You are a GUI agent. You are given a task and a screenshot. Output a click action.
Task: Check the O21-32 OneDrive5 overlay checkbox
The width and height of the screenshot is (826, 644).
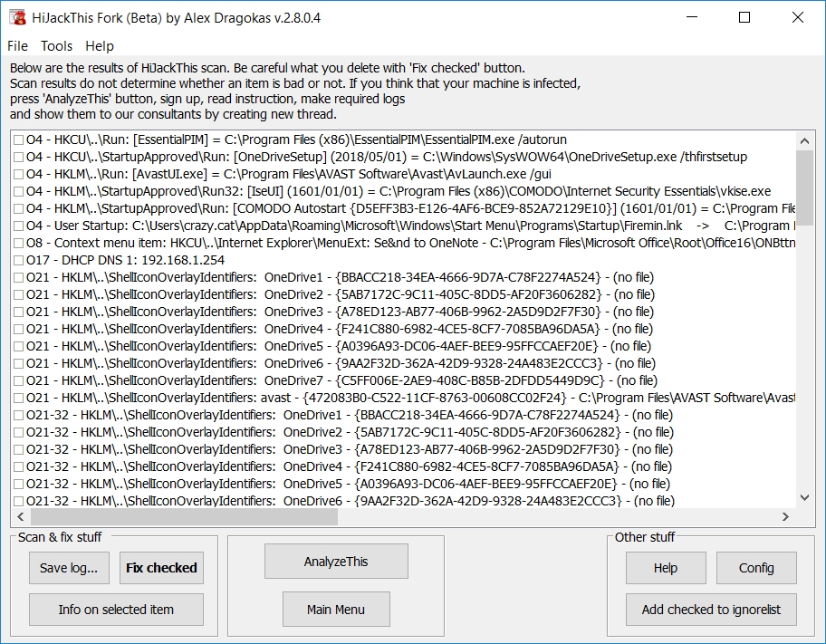(18, 485)
